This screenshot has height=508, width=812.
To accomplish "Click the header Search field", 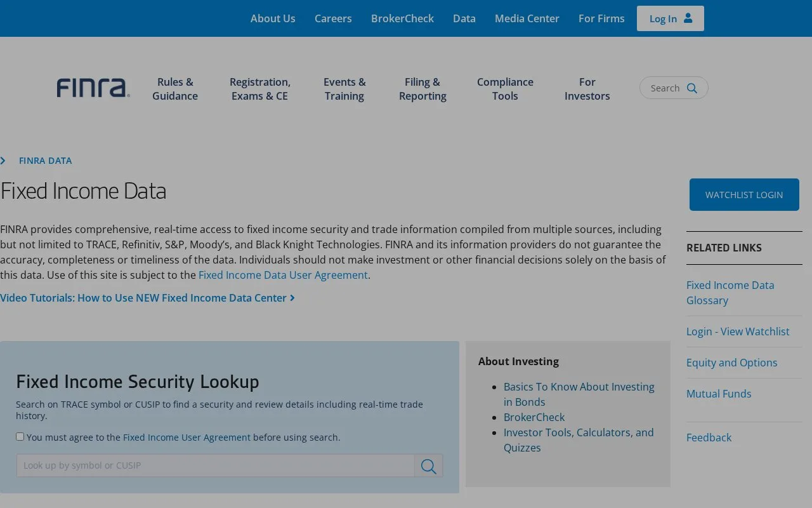I will [x=674, y=88].
